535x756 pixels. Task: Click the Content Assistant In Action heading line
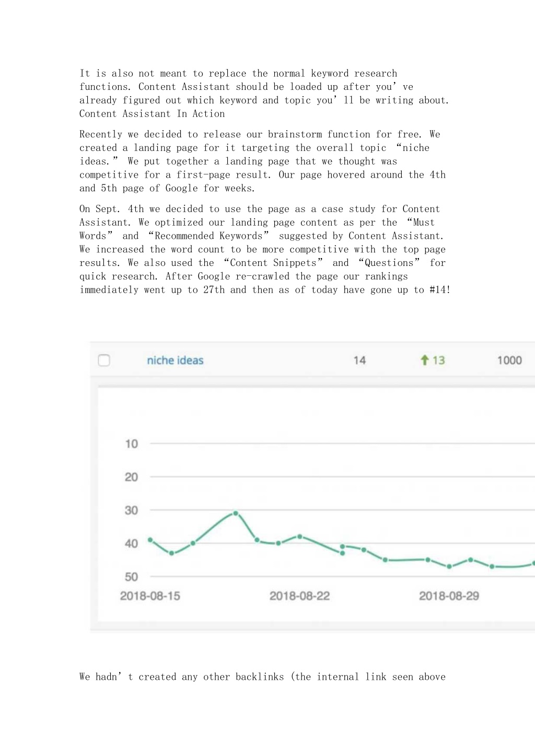click(x=152, y=114)
